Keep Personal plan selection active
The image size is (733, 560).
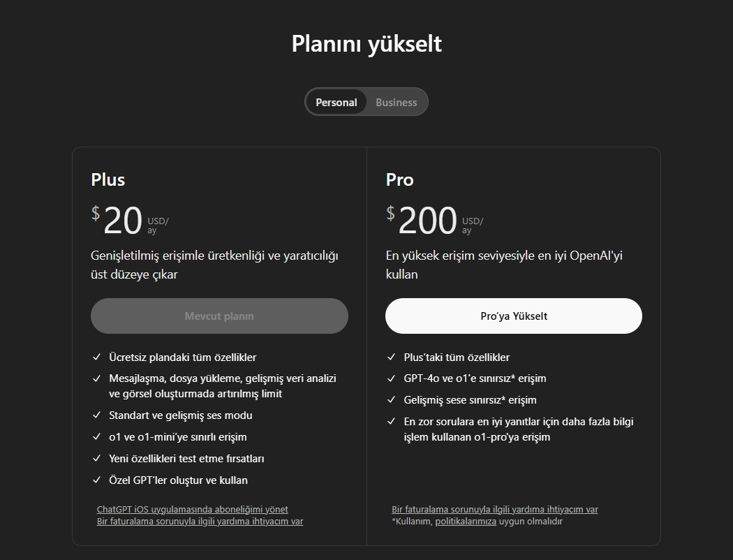click(336, 102)
